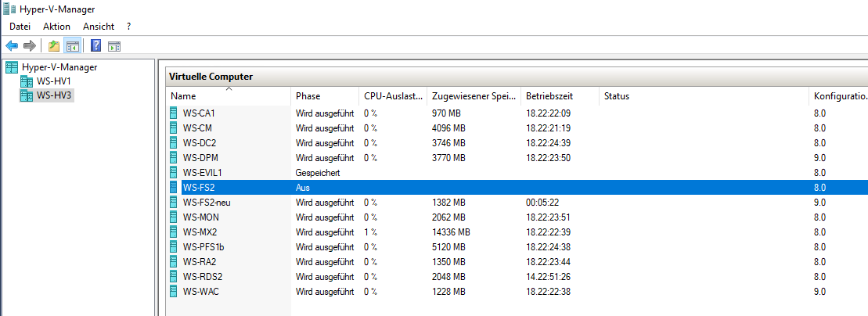Click the VM icon beside WS-RA2
The height and width of the screenshot is (316, 868).
[174, 262]
